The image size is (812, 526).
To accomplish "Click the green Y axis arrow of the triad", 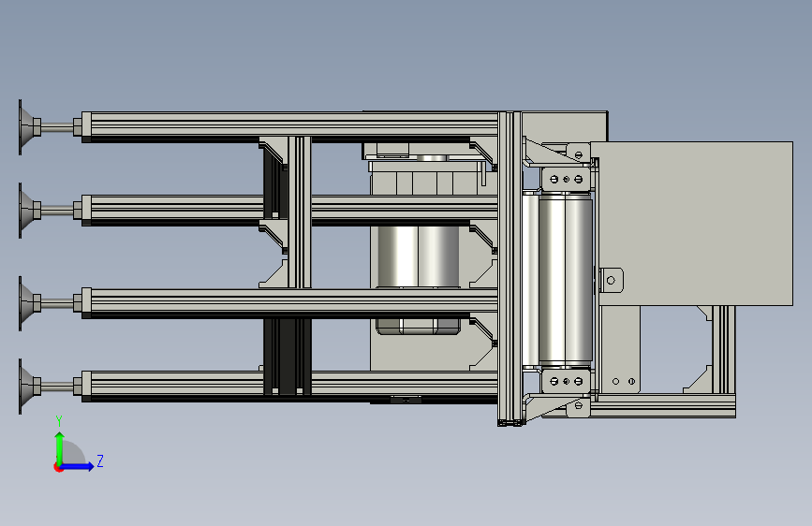I will click(x=60, y=448).
